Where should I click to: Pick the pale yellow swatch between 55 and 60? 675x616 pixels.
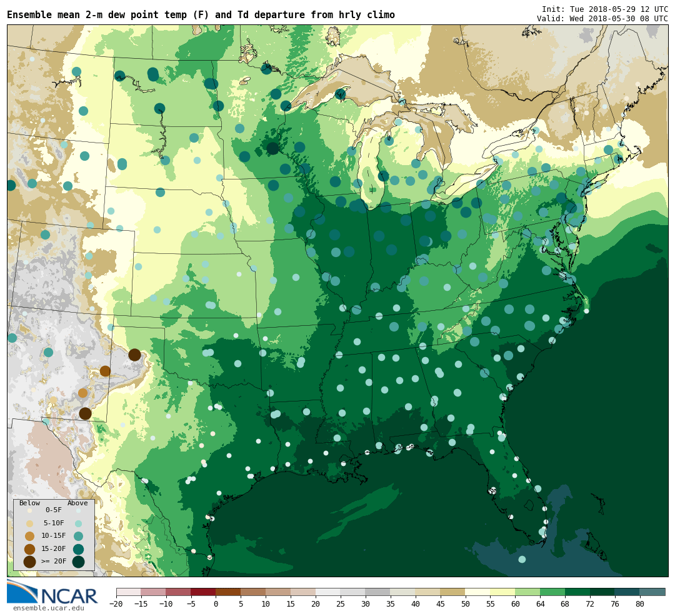click(502, 592)
